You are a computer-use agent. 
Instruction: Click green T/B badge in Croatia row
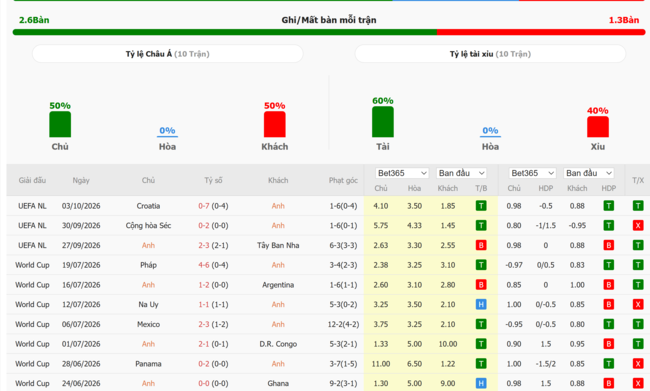click(481, 206)
